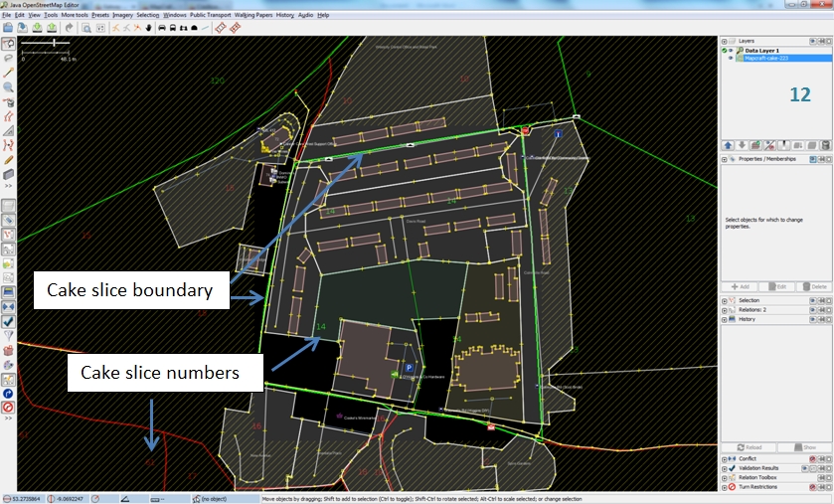
Task: Choose the Extrude tool in left toolbar
Action: (9, 131)
